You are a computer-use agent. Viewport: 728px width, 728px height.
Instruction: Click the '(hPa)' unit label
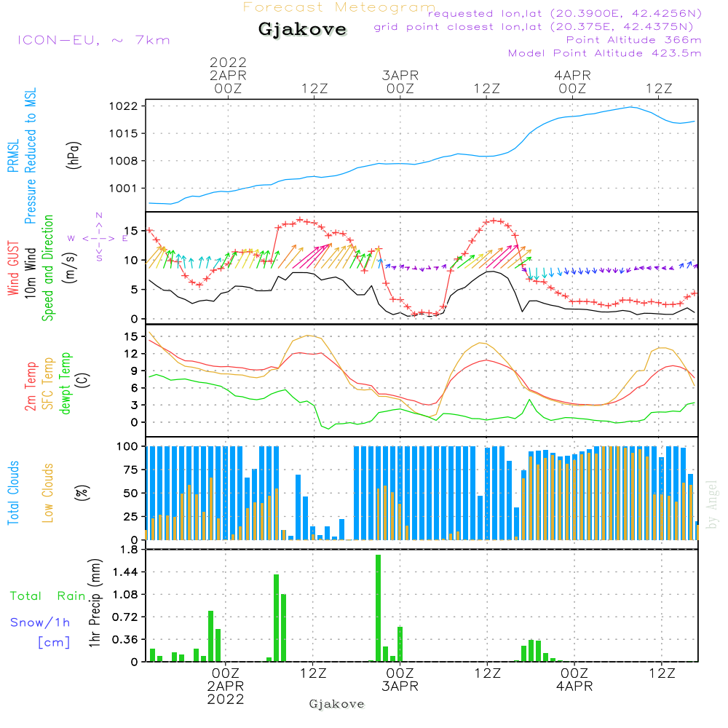click(74, 156)
